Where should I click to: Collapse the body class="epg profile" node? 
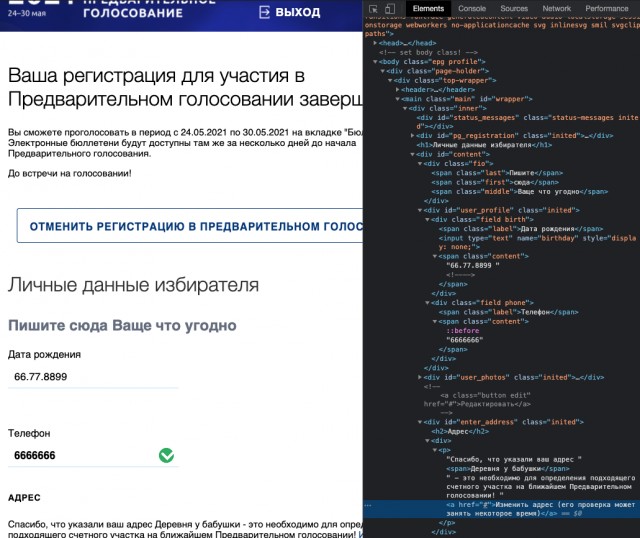[x=375, y=62]
